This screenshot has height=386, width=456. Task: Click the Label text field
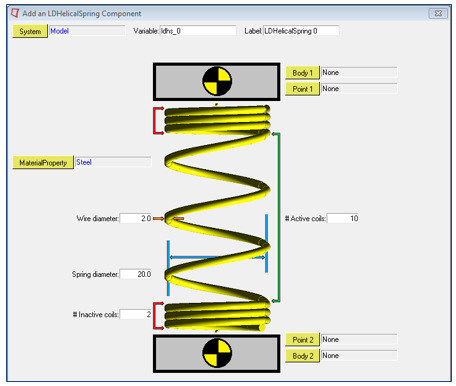click(x=301, y=31)
